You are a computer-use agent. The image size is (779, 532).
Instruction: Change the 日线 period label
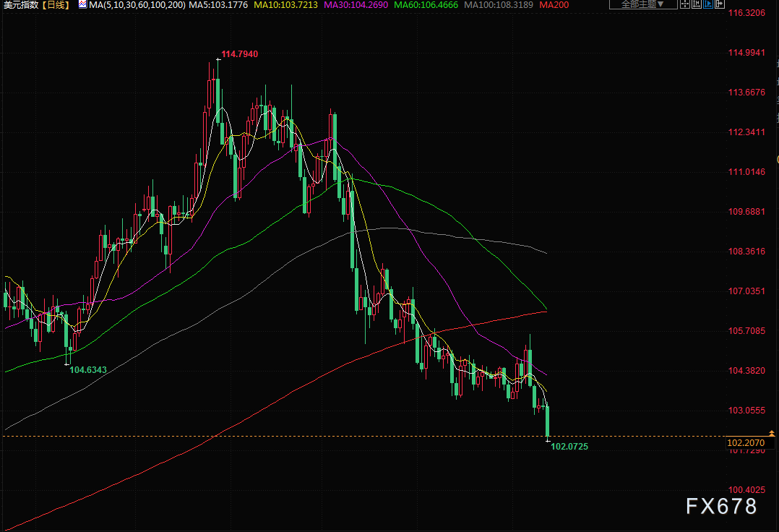click(55, 5)
